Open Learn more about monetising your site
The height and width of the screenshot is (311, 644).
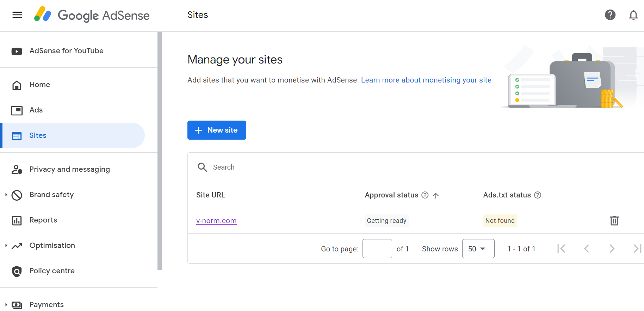point(426,80)
